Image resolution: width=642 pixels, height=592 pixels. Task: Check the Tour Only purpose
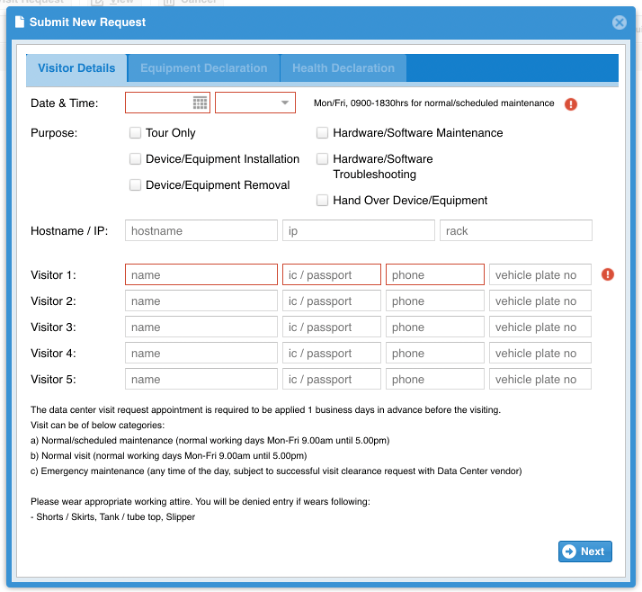tap(135, 133)
